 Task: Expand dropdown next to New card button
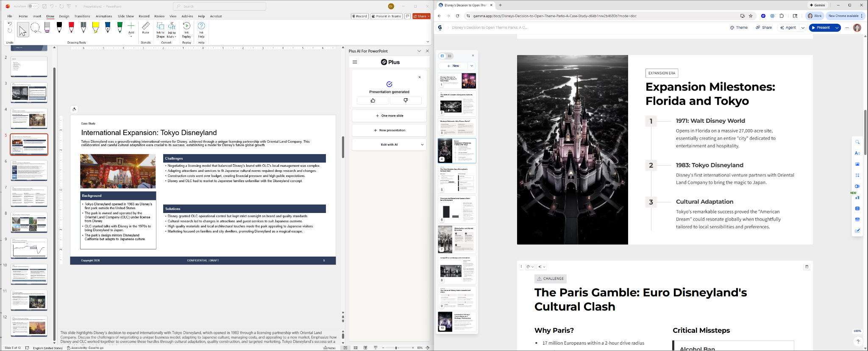(x=472, y=66)
